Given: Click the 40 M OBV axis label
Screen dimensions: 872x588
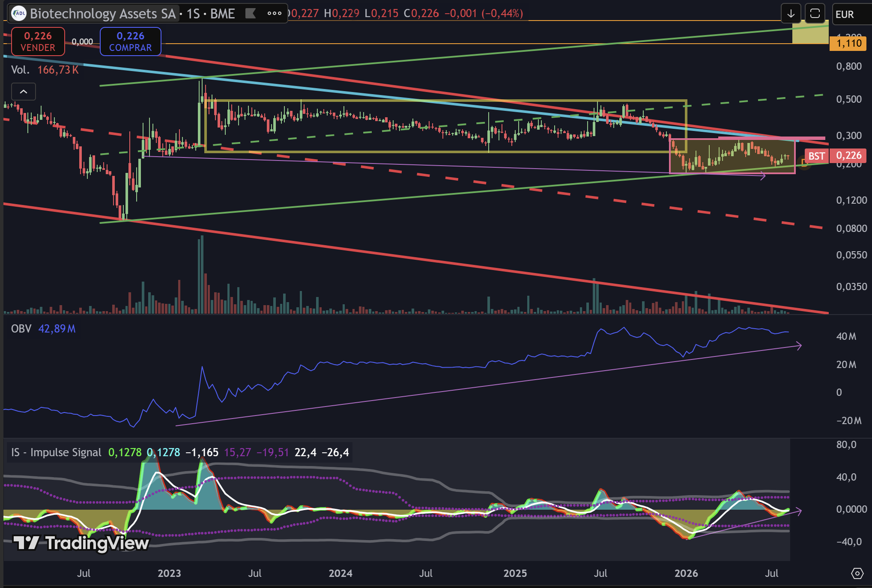Looking at the screenshot, I should [846, 336].
